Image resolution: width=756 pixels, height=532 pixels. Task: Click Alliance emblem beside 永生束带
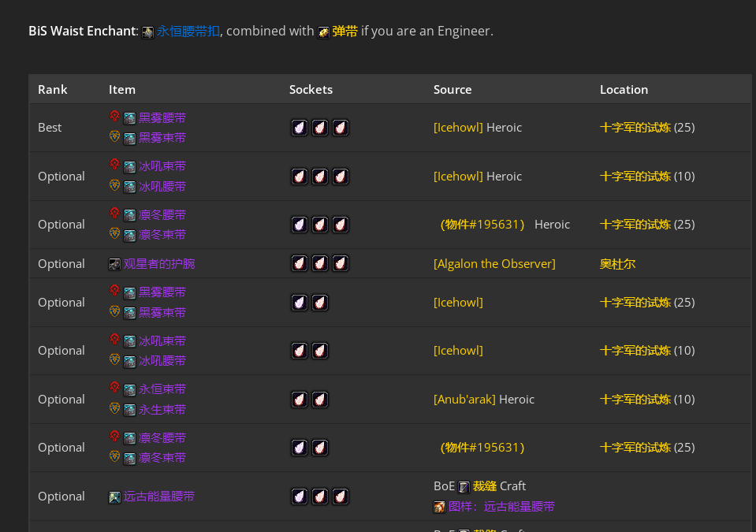click(x=114, y=408)
